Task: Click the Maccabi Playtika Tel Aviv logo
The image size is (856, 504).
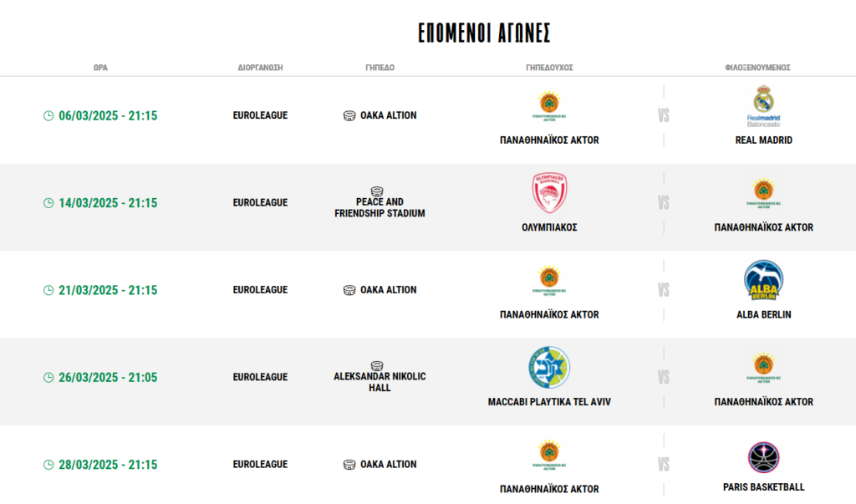Action: click(549, 368)
